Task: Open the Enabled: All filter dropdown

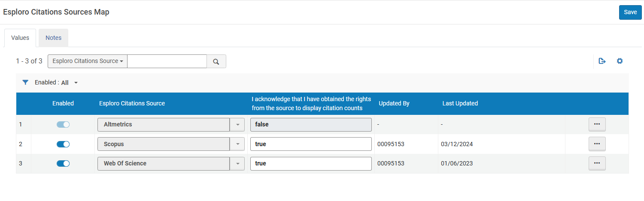Action: pyautogui.click(x=69, y=83)
